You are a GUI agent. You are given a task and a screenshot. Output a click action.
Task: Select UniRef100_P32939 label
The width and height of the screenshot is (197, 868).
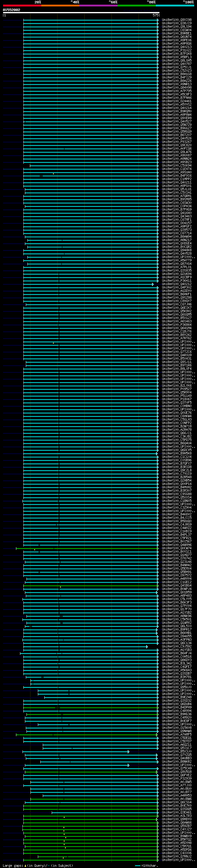[x=177, y=778]
